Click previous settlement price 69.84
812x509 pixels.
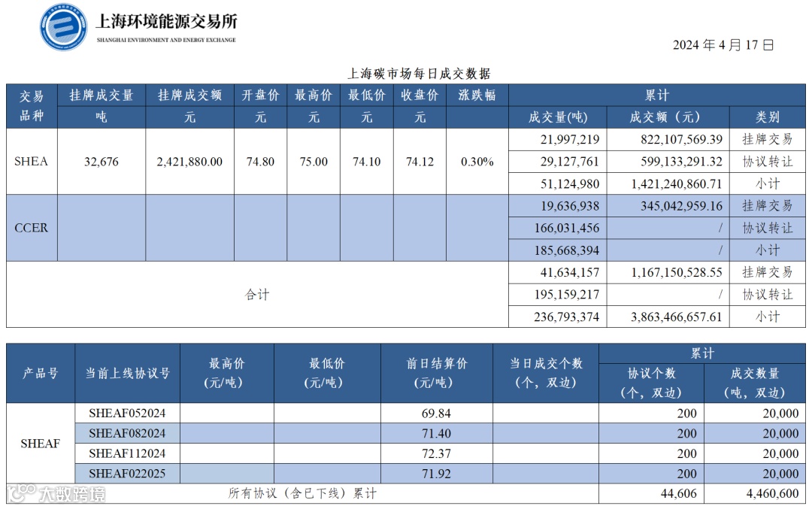click(x=437, y=414)
